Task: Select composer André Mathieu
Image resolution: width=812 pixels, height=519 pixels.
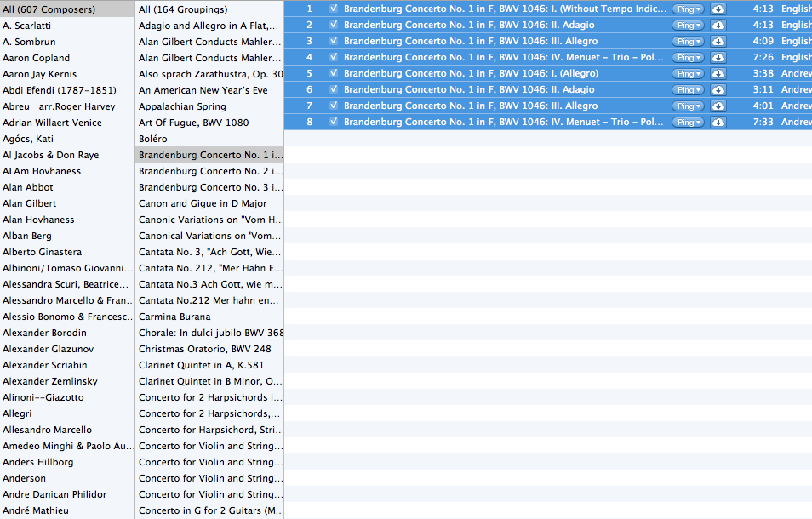Action: 67,510
